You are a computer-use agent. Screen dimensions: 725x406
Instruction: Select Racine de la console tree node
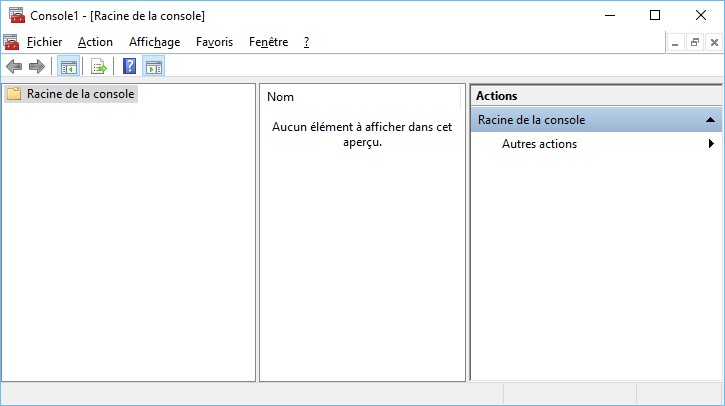pyautogui.click(x=80, y=94)
